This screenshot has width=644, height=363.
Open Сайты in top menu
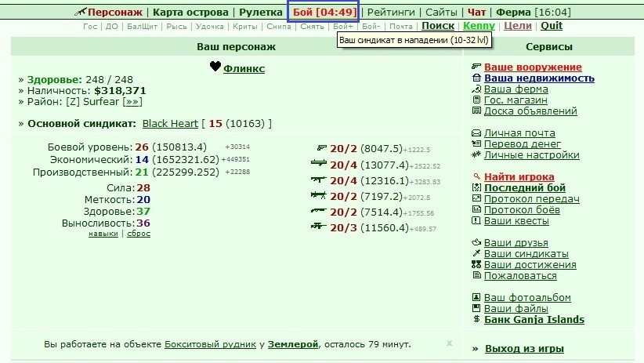point(441,13)
